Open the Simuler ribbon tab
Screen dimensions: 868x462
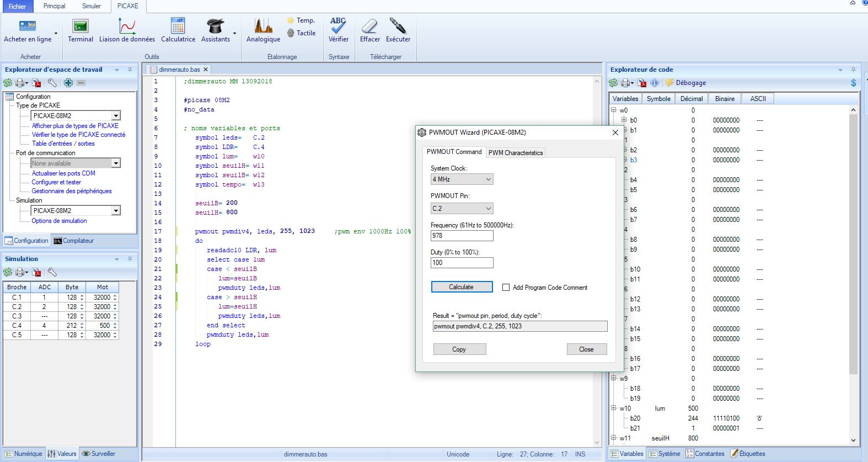coord(92,6)
